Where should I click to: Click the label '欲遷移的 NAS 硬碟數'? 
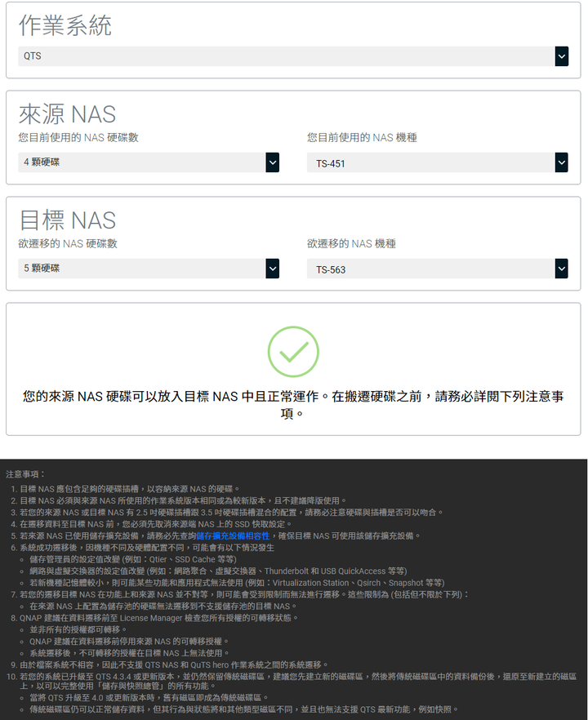pyautogui.click(x=68, y=244)
